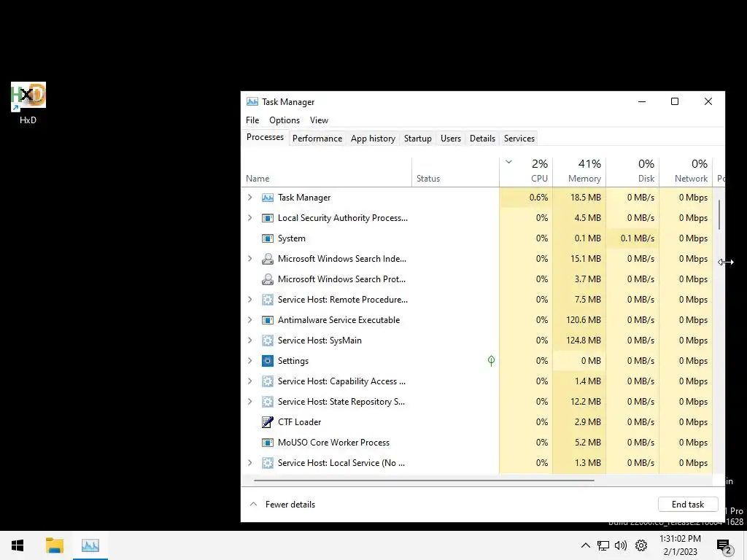Image resolution: width=747 pixels, height=560 pixels.
Task: Click the System process icon
Action: click(268, 238)
